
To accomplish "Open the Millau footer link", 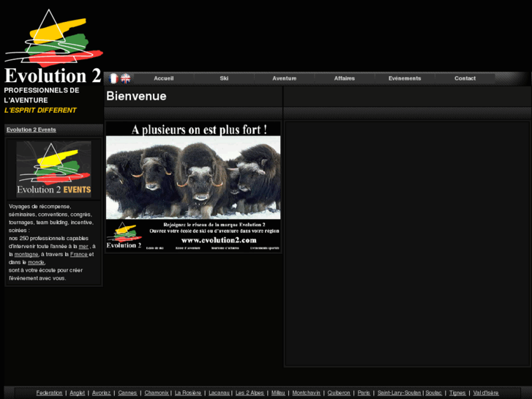I will tap(278, 393).
